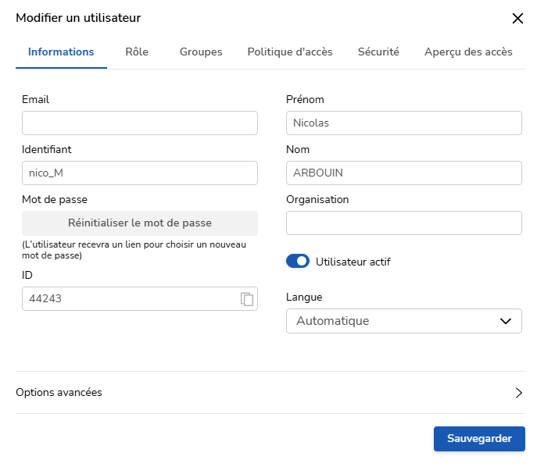Open the Groupes tab
Screen dimensions: 537x467
click(x=201, y=52)
